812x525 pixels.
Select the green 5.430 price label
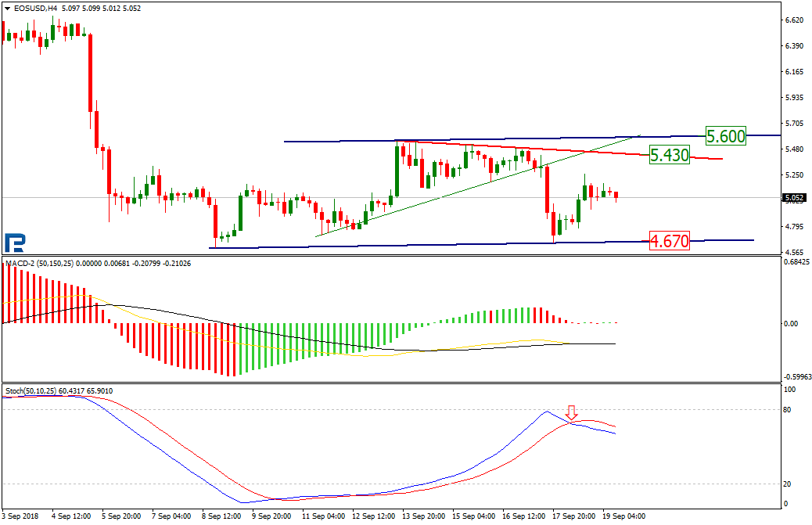click(669, 155)
